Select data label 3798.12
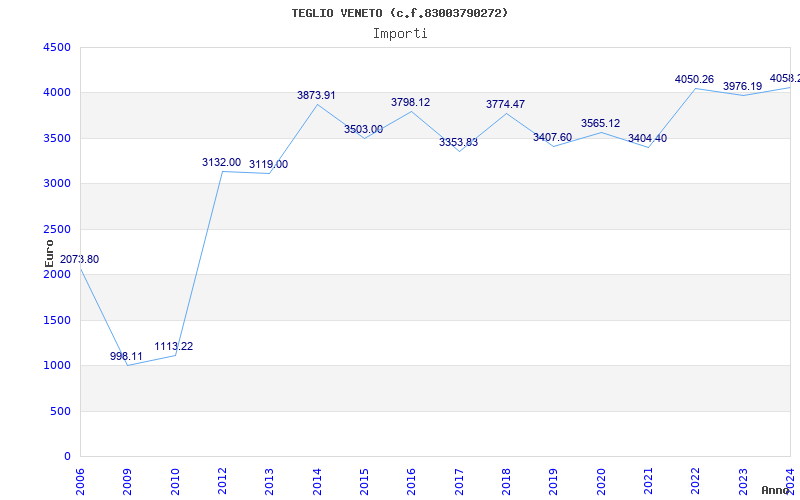 pos(411,103)
